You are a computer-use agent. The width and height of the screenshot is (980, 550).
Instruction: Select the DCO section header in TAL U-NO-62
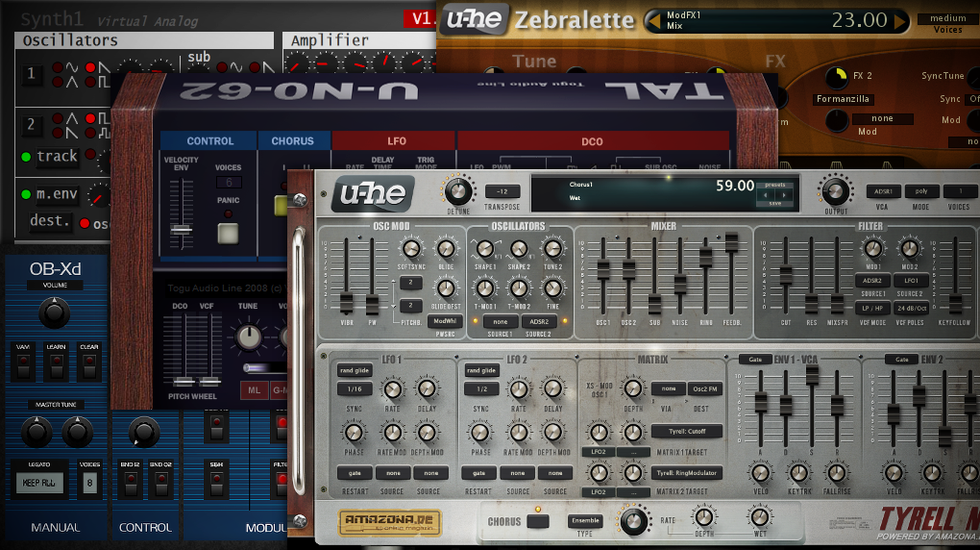[x=593, y=141]
